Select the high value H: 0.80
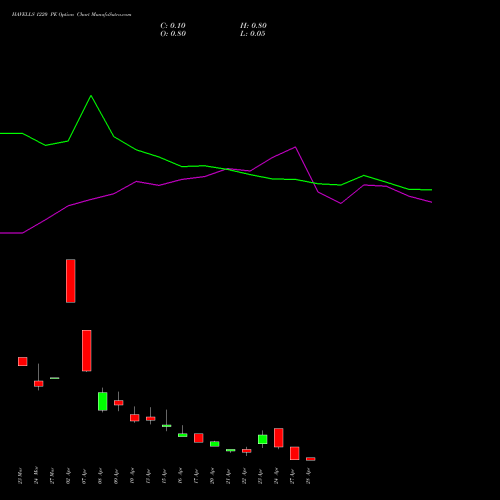500x500 pixels. [253, 26]
